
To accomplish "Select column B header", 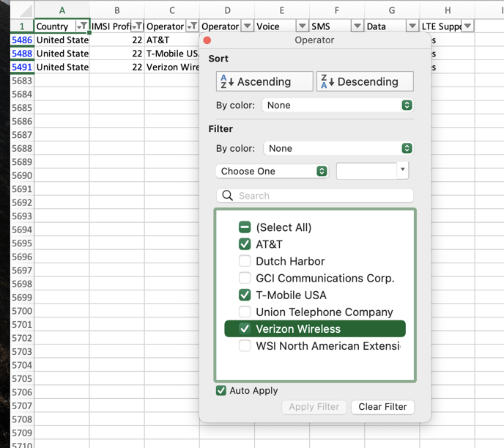I will pos(117,10).
